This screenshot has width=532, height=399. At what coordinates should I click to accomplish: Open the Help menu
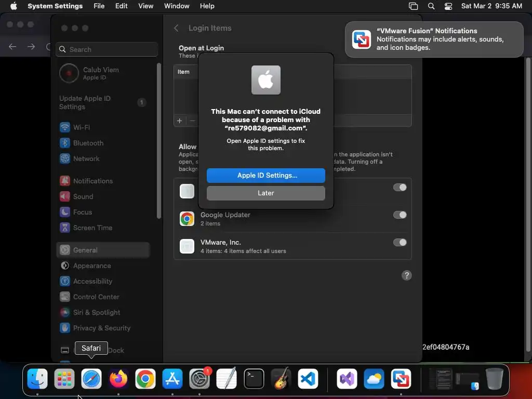(x=207, y=6)
